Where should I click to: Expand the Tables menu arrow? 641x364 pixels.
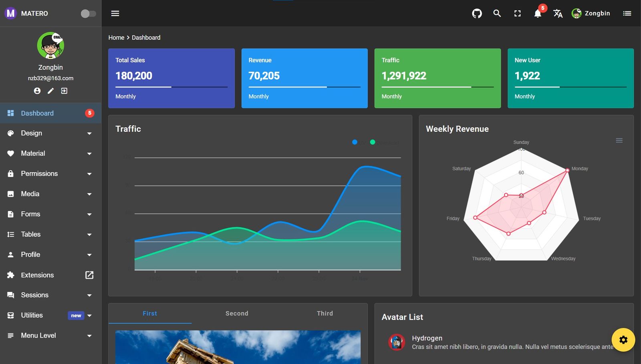pos(89,235)
